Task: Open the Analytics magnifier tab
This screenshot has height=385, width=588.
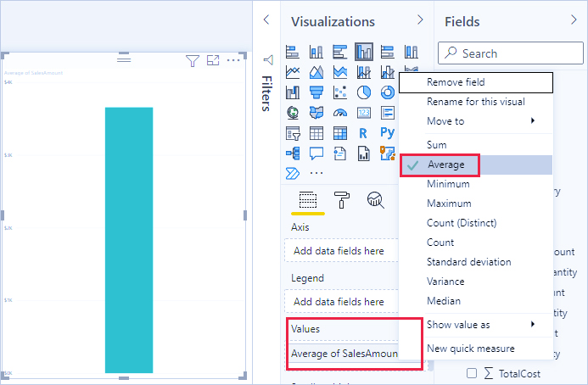Action: 375,200
